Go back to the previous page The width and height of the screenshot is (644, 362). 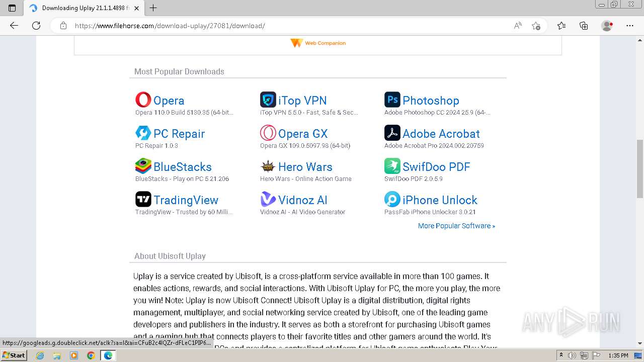(x=14, y=26)
